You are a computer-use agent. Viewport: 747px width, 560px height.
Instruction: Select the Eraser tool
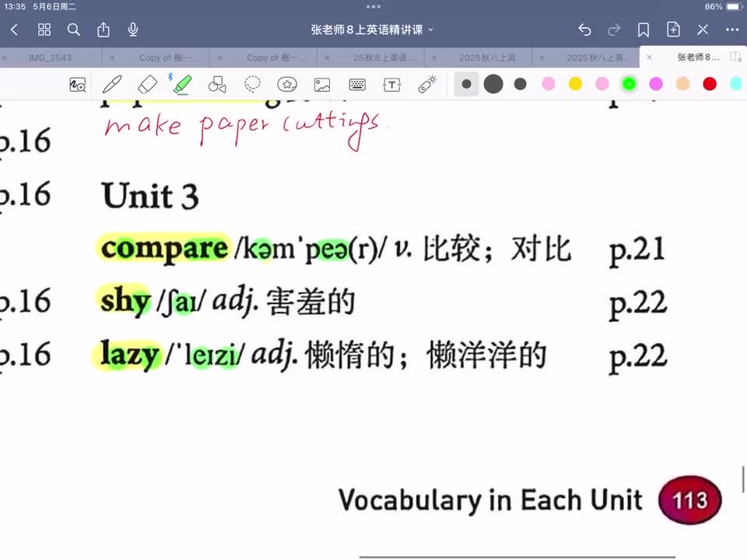(147, 85)
